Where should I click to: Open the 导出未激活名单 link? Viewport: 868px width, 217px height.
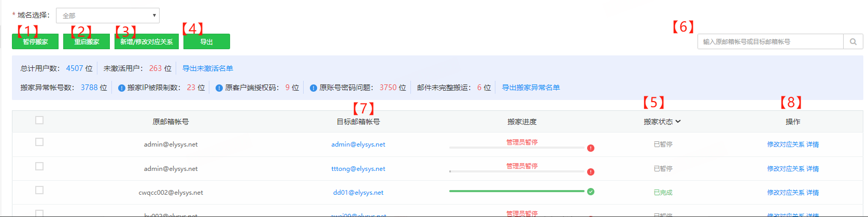208,68
